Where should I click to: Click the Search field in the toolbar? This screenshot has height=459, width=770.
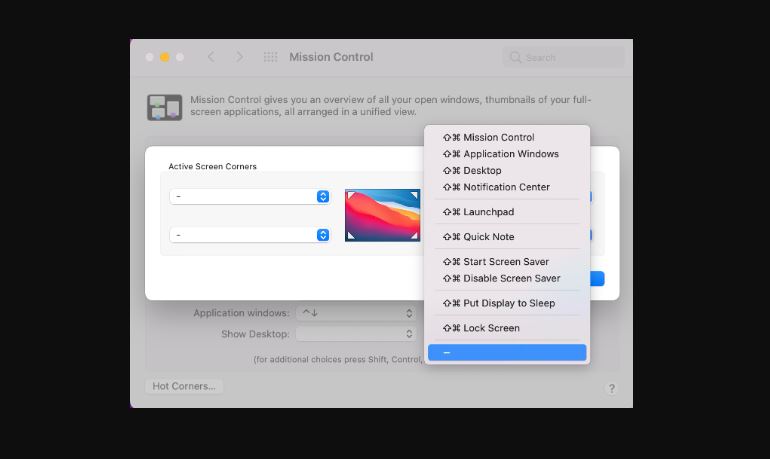click(x=564, y=57)
